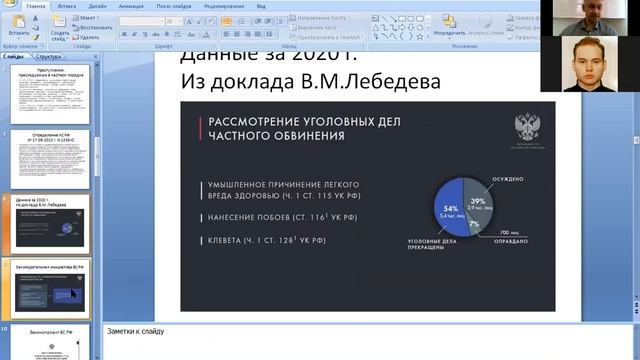
Task: Select the Triangle shape in the gallery
Action: point(375,28)
